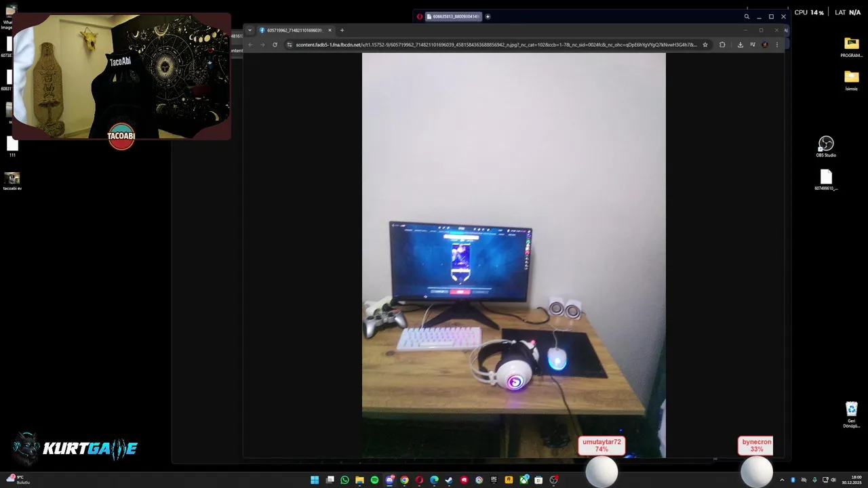
Task: Click the Bluetooth tray icon
Action: tap(793, 480)
